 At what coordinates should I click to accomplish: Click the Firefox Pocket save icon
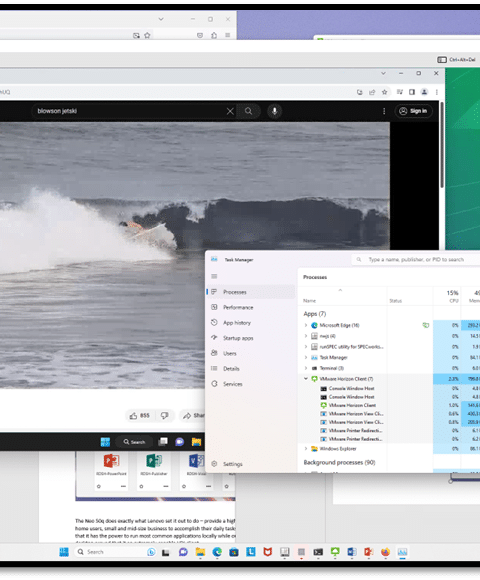(x=200, y=35)
